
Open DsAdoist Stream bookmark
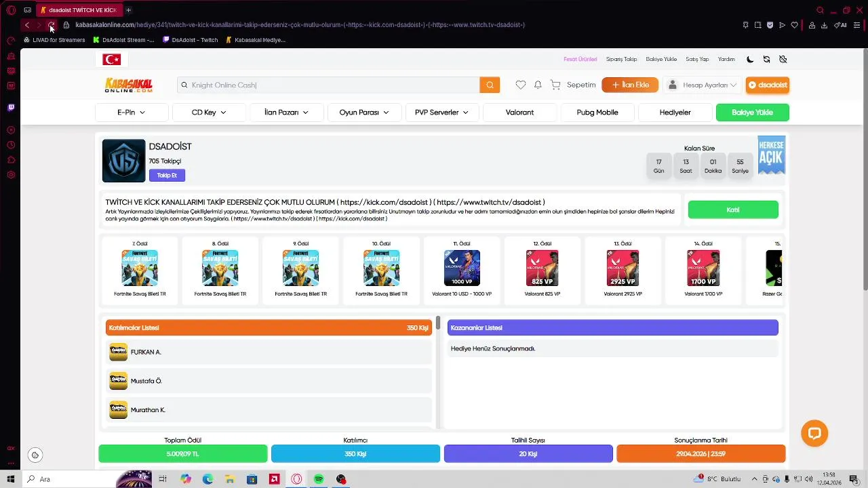124,40
